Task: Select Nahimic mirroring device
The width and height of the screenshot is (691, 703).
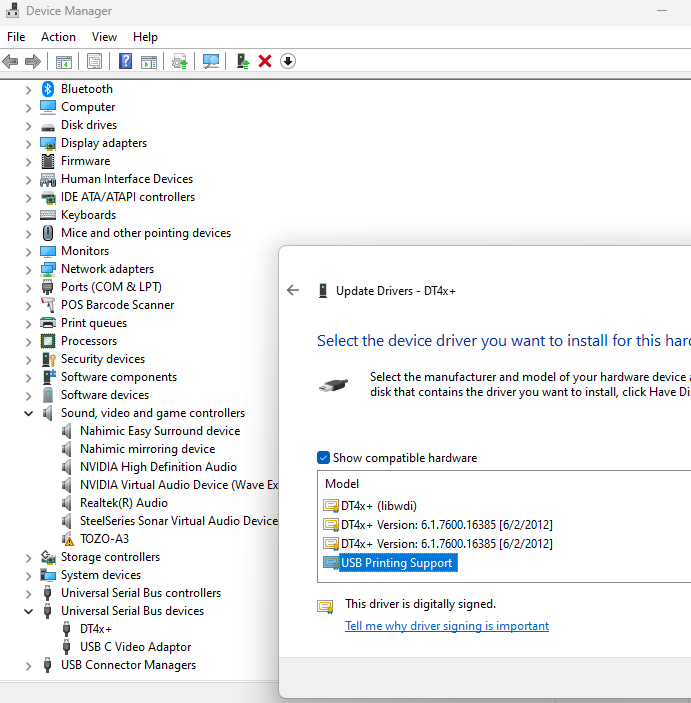Action: click(148, 449)
